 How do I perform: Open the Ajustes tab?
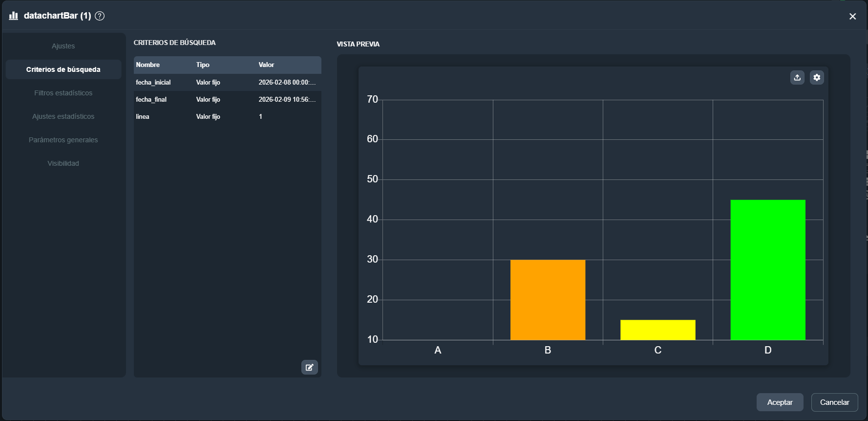click(x=63, y=46)
